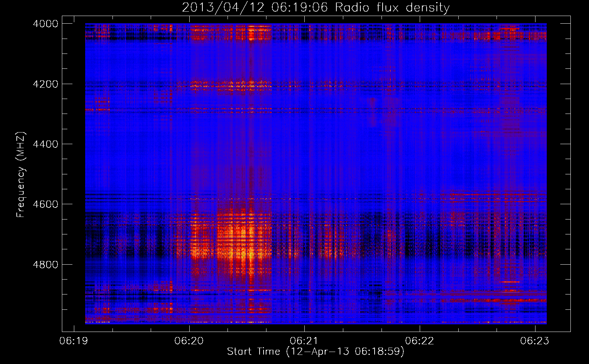Click the 4200 frequency axis label
589x364 pixels.
(x=46, y=84)
